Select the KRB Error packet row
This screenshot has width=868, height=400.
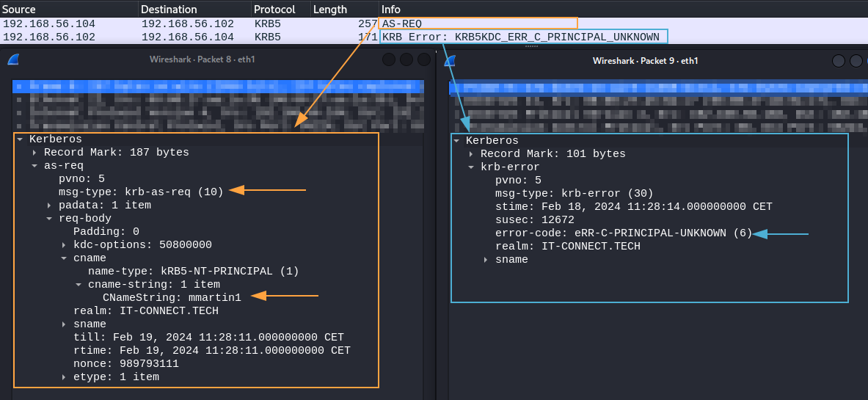220,37
